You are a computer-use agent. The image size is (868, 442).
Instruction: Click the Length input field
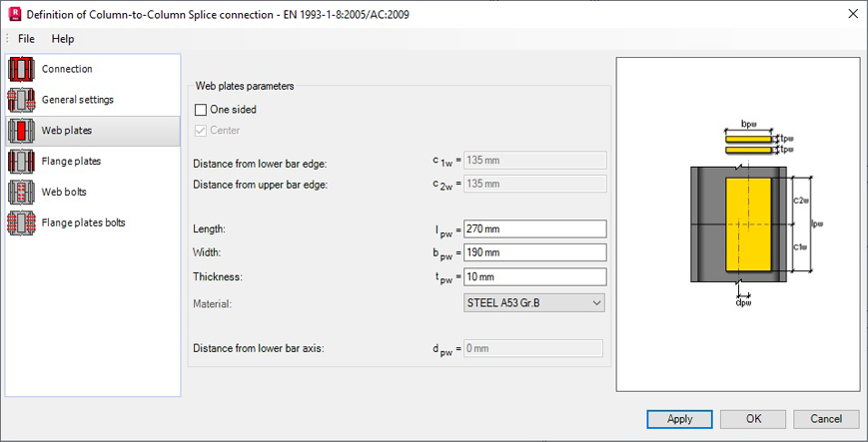point(535,229)
